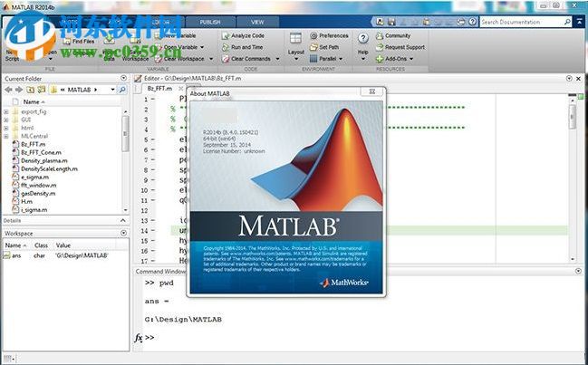588x365 pixels.
Task: Open the Set Path dialog
Action: pos(324,47)
